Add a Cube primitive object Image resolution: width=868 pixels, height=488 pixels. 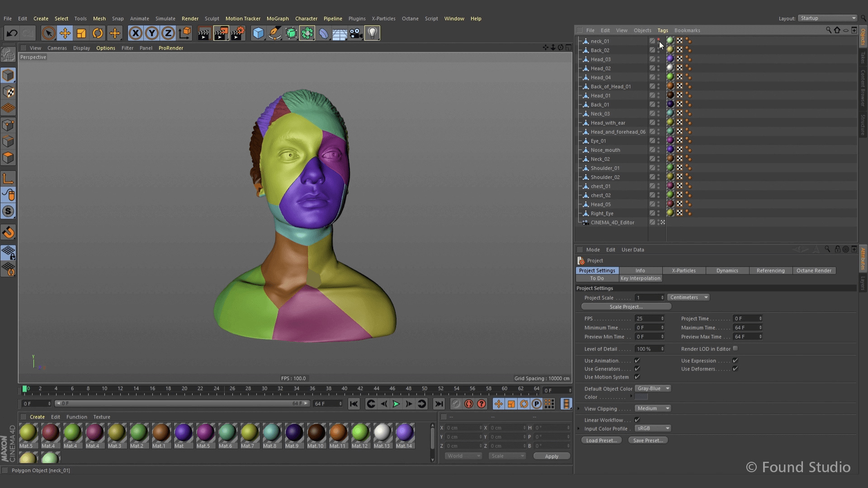pos(258,33)
